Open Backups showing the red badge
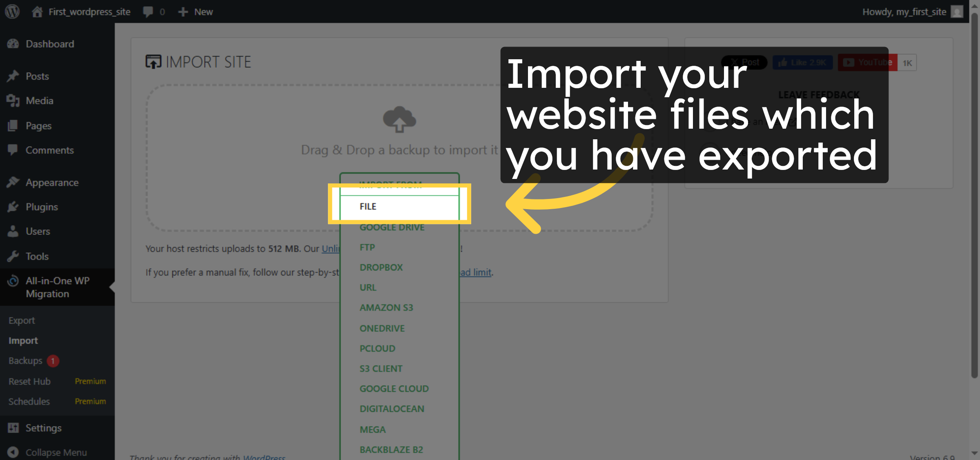Image resolution: width=980 pixels, height=460 pixels. pyautogui.click(x=24, y=361)
